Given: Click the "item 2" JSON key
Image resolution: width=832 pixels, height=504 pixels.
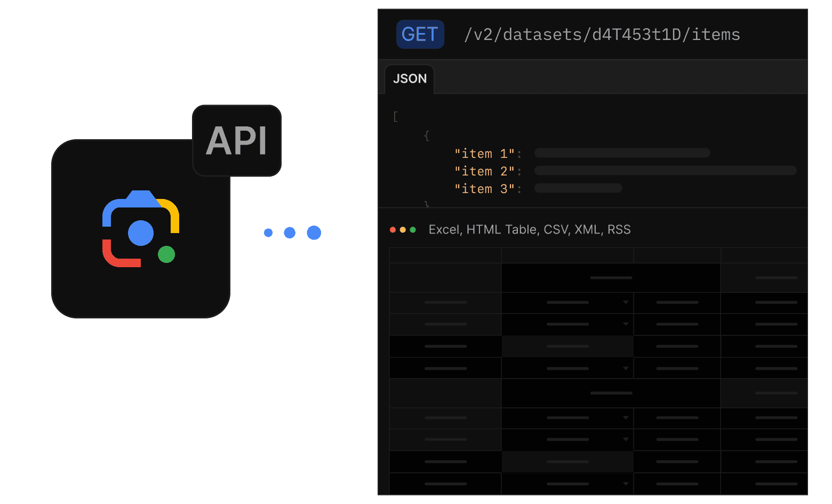Looking at the screenshot, I should 485,171.
